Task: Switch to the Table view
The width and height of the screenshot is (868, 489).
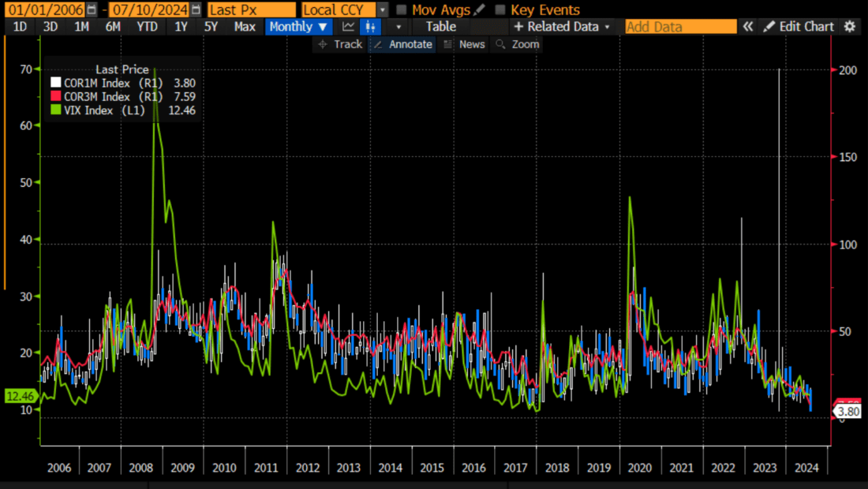Action: (440, 26)
